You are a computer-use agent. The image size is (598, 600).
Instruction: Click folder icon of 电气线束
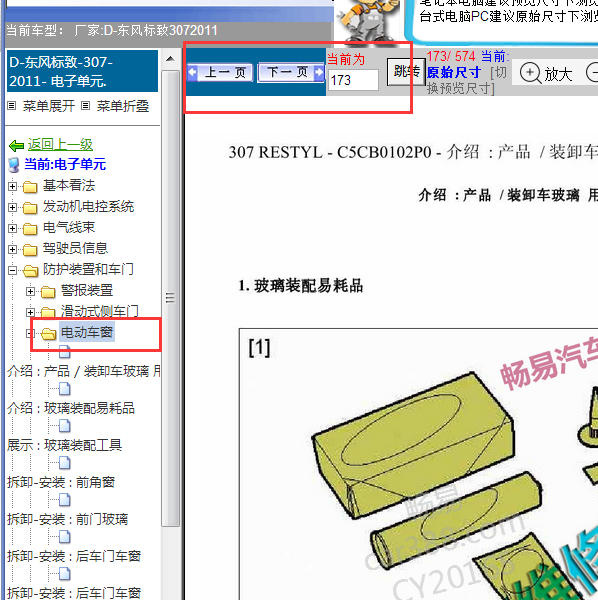click(30, 229)
